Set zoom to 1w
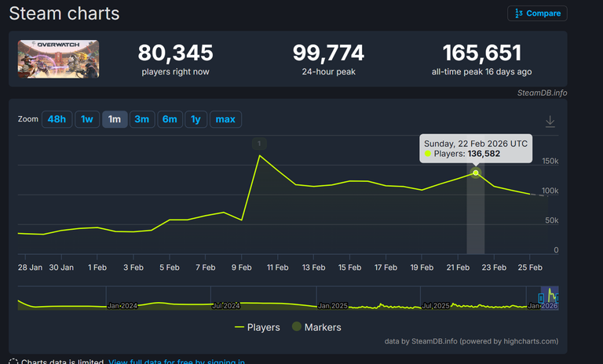 [x=87, y=119]
